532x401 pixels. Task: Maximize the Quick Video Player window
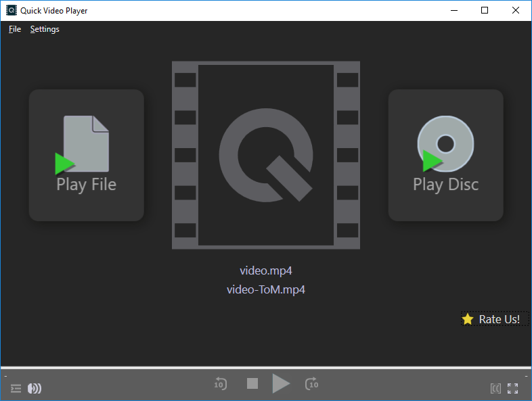coord(485,11)
